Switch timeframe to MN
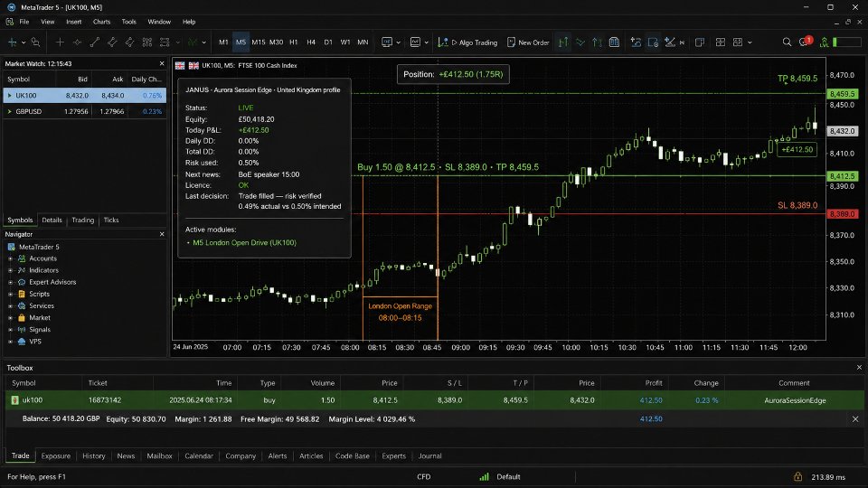This screenshot has width=868, height=488. pyautogui.click(x=363, y=42)
